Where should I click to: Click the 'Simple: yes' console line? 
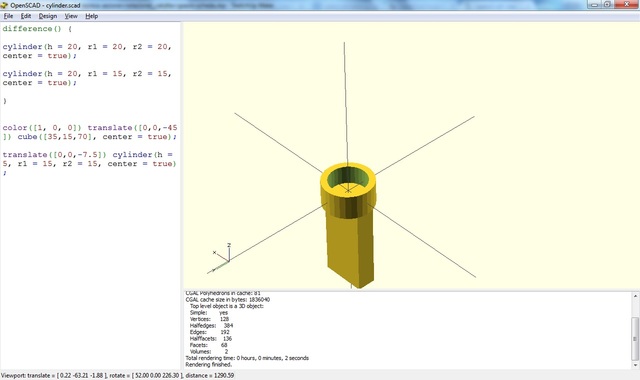pos(209,313)
